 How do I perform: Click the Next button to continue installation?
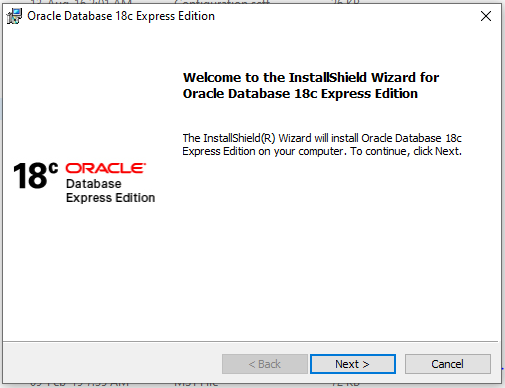coord(353,364)
